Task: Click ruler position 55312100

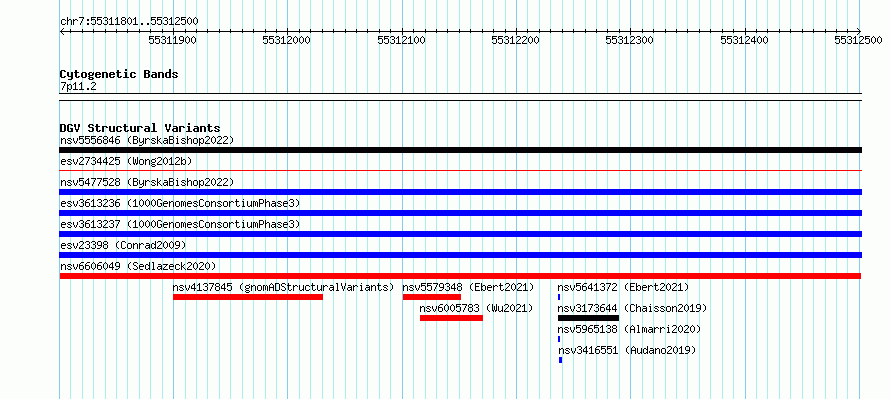Action: [x=402, y=40]
